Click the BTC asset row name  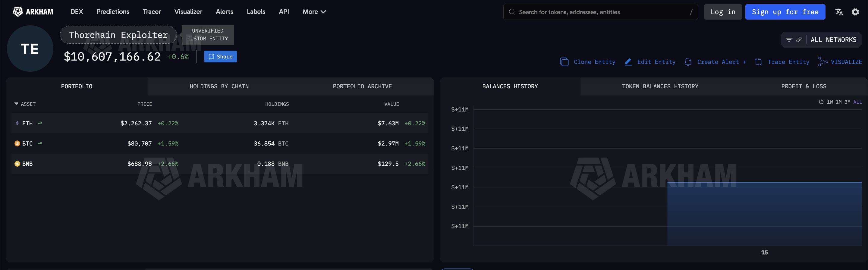(27, 144)
